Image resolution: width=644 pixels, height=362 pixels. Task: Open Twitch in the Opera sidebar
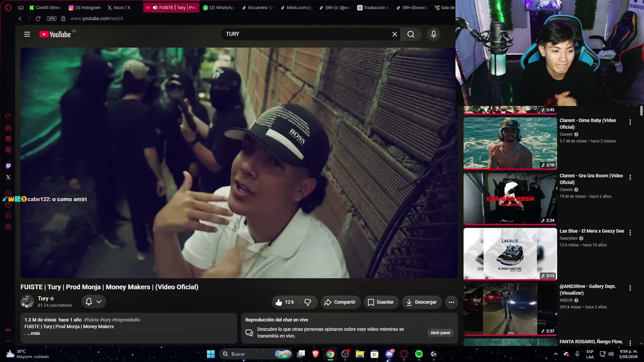click(x=8, y=166)
